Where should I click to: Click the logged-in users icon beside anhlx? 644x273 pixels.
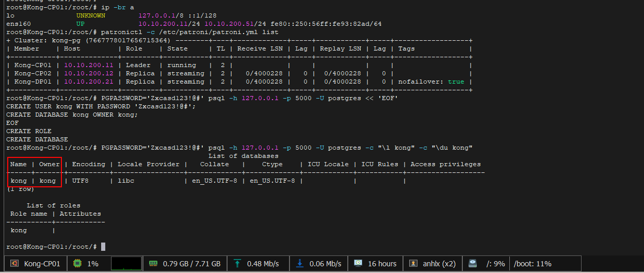[413, 264]
